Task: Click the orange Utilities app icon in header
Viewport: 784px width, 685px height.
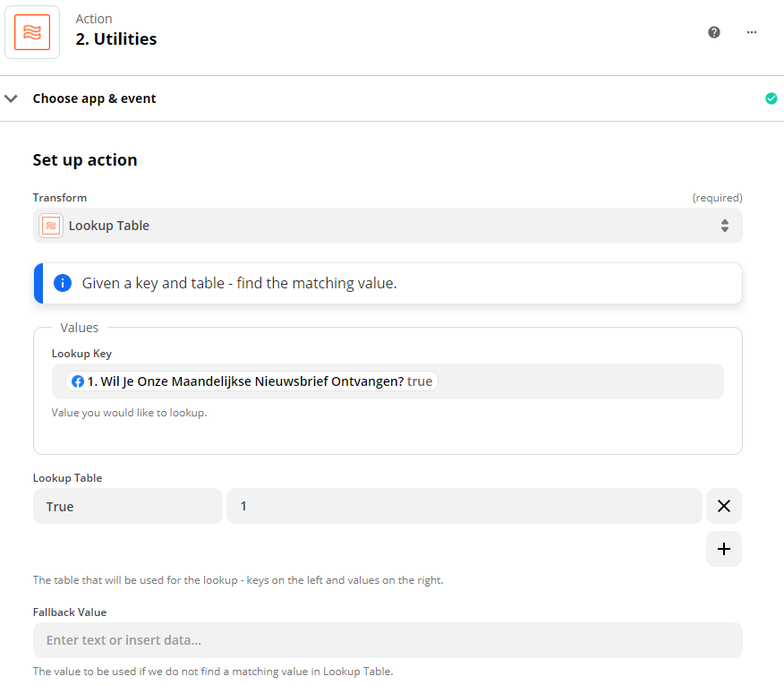Action: (32, 32)
